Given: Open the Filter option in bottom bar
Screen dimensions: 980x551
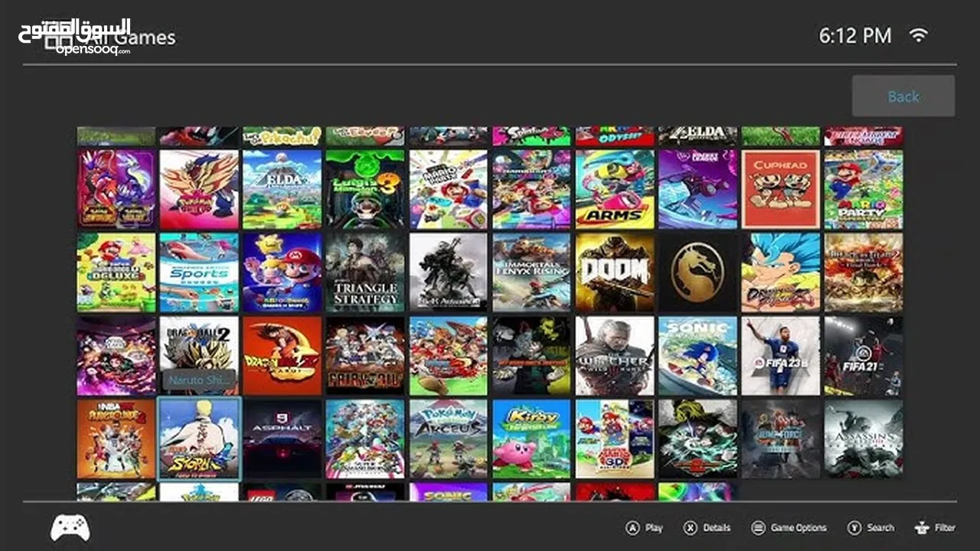Looking at the screenshot, I should (x=935, y=527).
